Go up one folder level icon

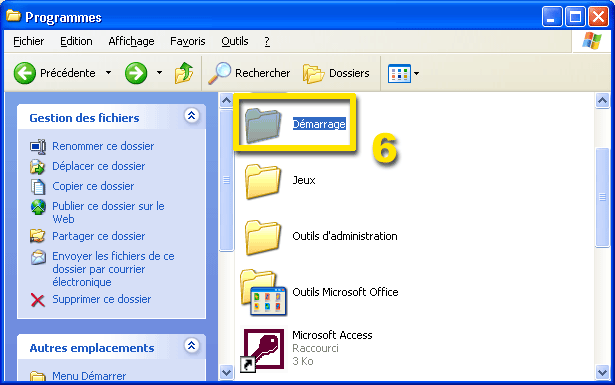tap(184, 73)
